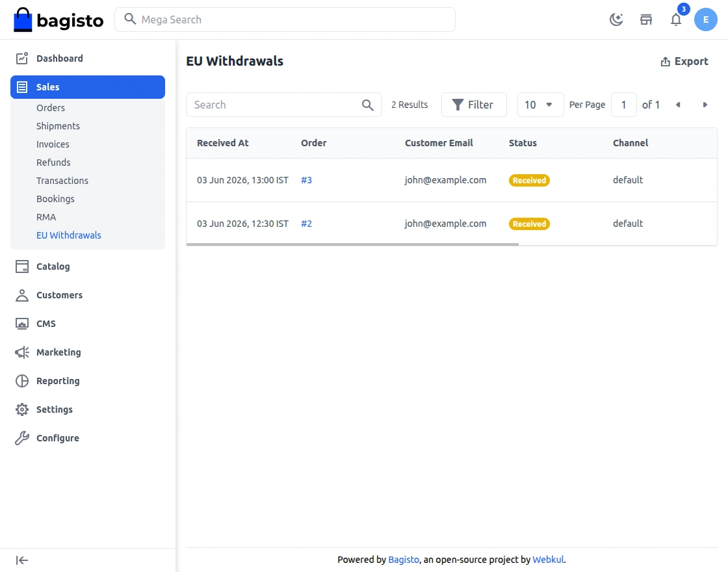728x572 pixels.
Task: Open order #3 link
Action: coord(306,180)
